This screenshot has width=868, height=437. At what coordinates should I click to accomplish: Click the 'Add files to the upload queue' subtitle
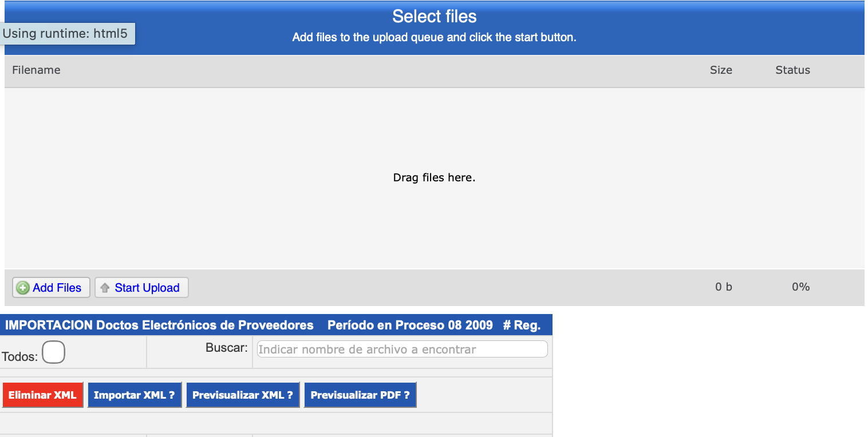[x=434, y=38]
